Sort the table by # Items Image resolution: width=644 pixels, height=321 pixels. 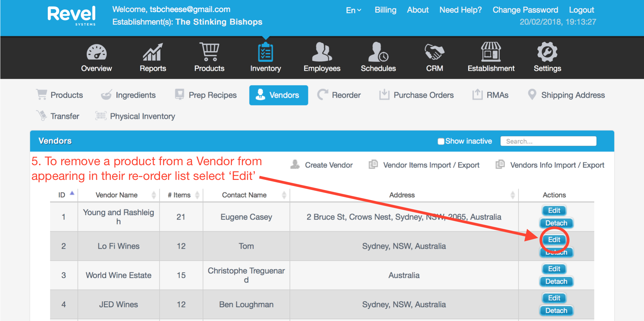coord(181,195)
